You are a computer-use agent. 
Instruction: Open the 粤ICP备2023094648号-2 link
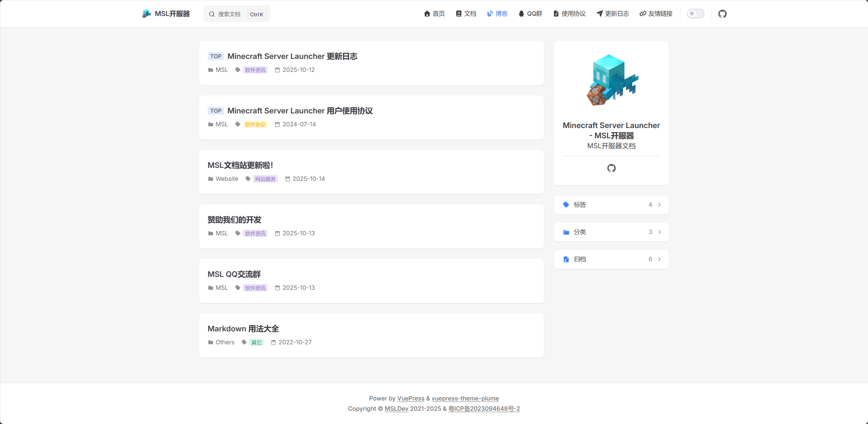click(484, 408)
